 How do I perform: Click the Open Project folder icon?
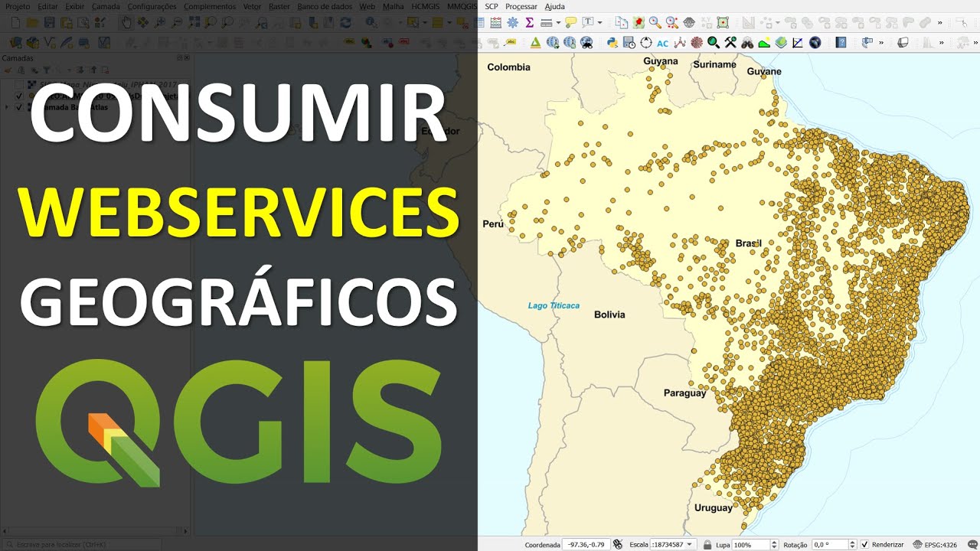[x=33, y=23]
